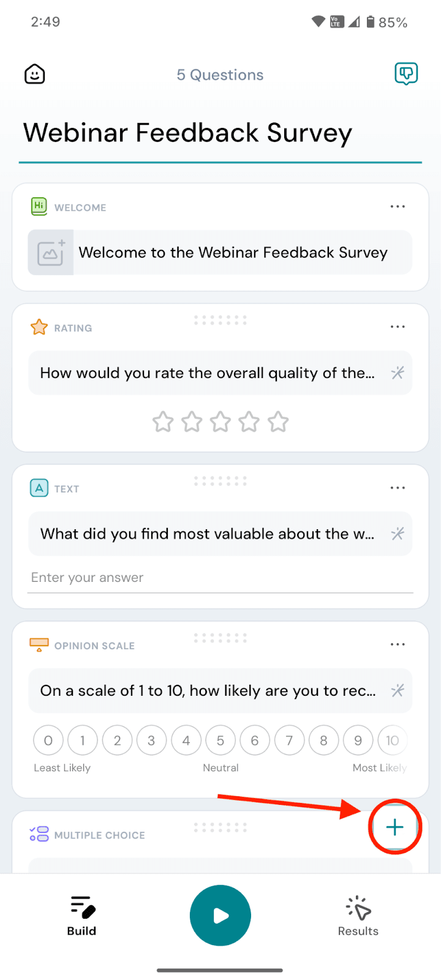Screen dimensions: 441x980
Task: Tap the magic wand icon on the rating question
Action: [x=398, y=373]
